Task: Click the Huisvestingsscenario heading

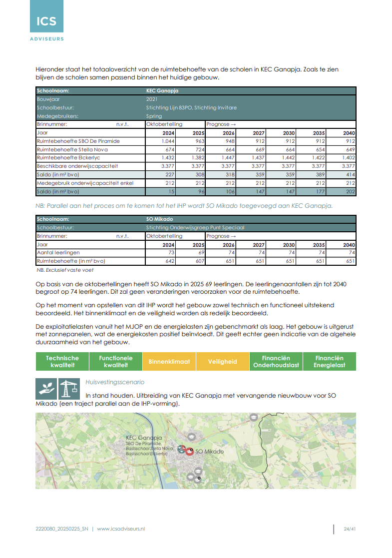Action: 115,382
